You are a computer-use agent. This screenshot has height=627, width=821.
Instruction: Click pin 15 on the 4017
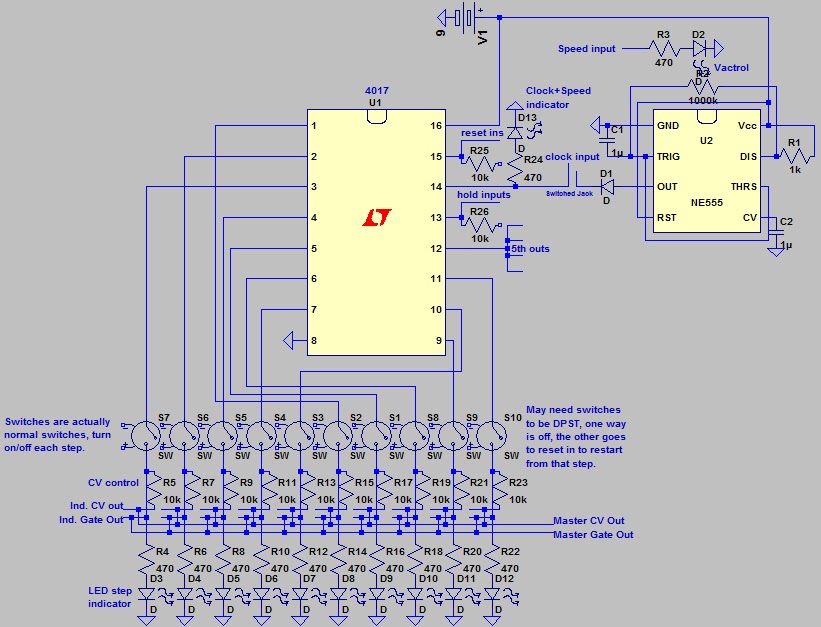(x=436, y=157)
